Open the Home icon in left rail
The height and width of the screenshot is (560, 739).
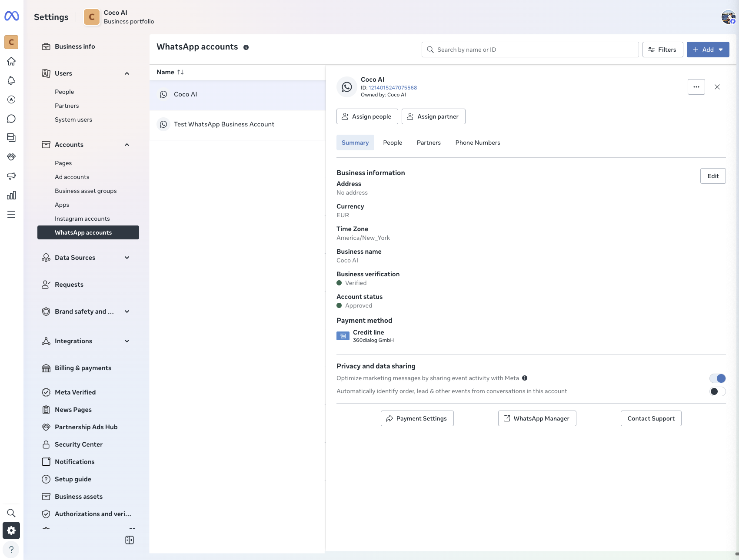11,61
